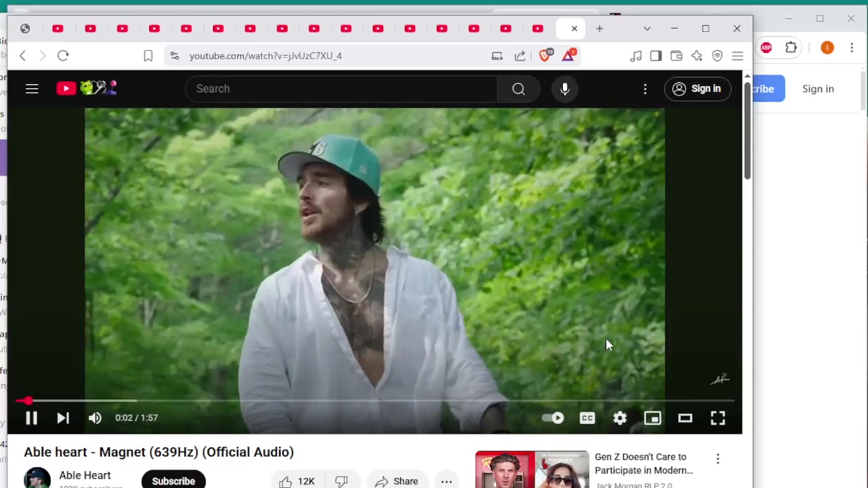Bookmark this page
The width and height of the screenshot is (868, 488).
[x=148, y=56]
